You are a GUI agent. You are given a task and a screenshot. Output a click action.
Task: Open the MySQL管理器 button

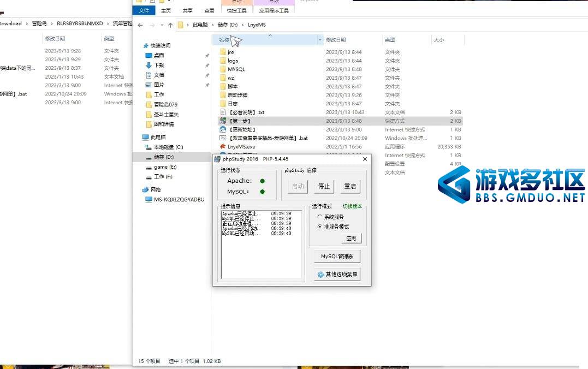point(337,257)
